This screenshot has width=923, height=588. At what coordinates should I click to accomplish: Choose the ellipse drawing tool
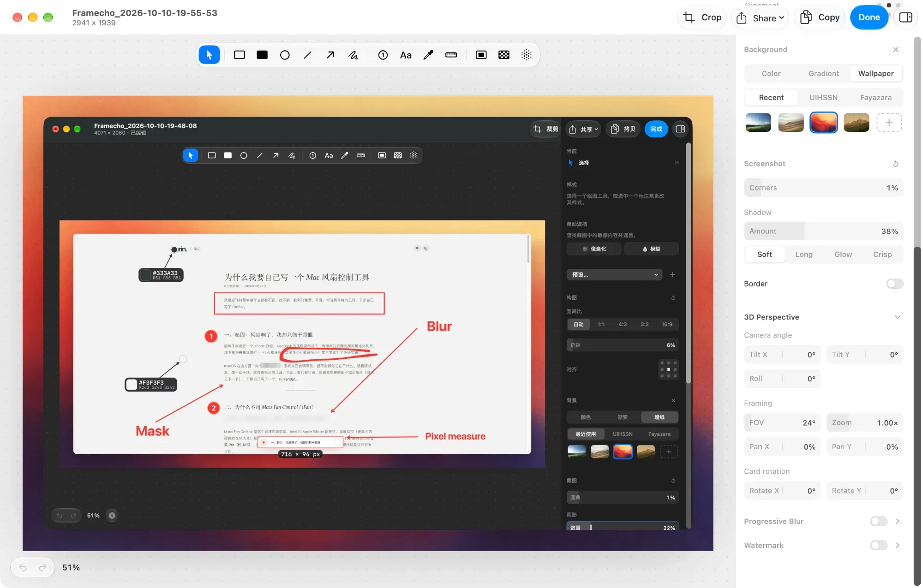click(285, 55)
